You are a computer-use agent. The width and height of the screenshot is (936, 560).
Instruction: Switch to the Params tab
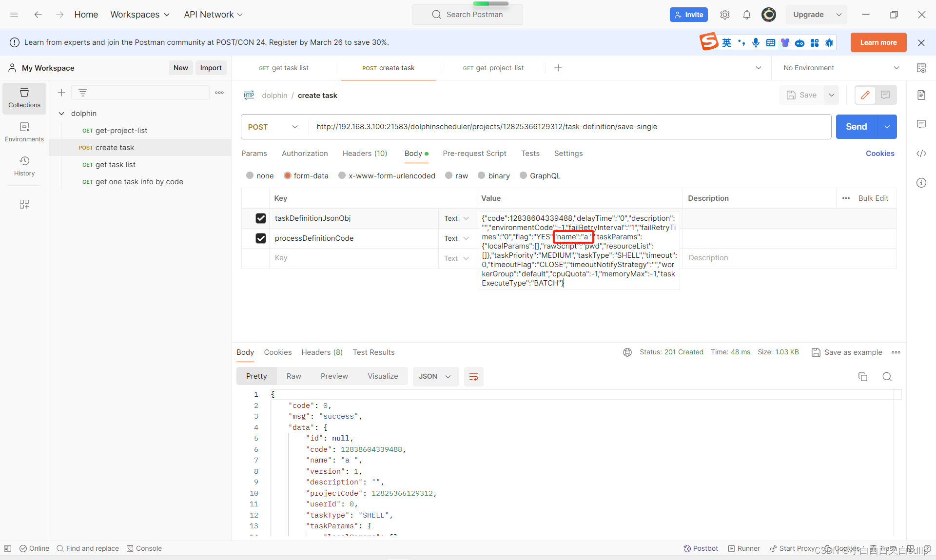pos(254,154)
